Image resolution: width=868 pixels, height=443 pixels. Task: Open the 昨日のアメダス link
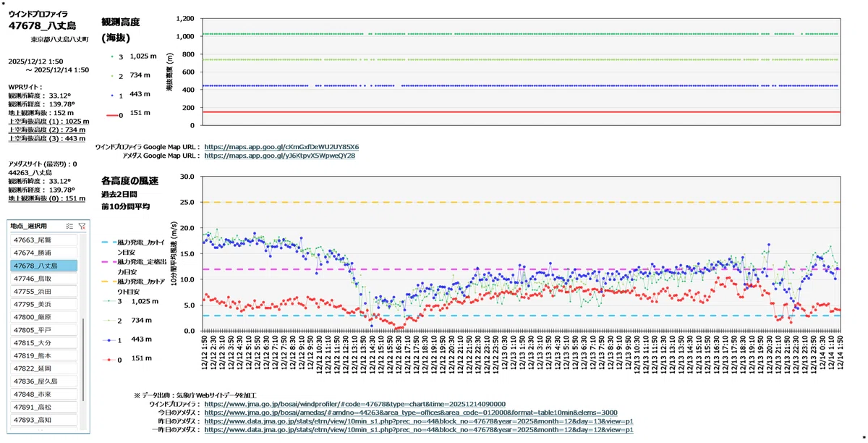coord(419,421)
